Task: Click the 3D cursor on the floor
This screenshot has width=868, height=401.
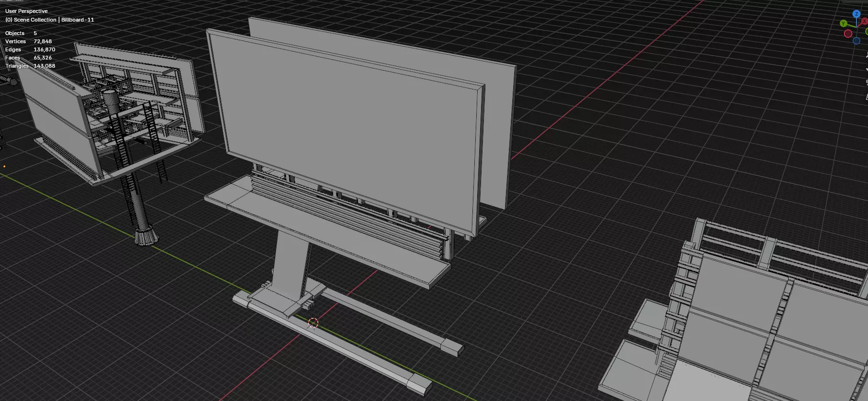Action: point(313,323)
